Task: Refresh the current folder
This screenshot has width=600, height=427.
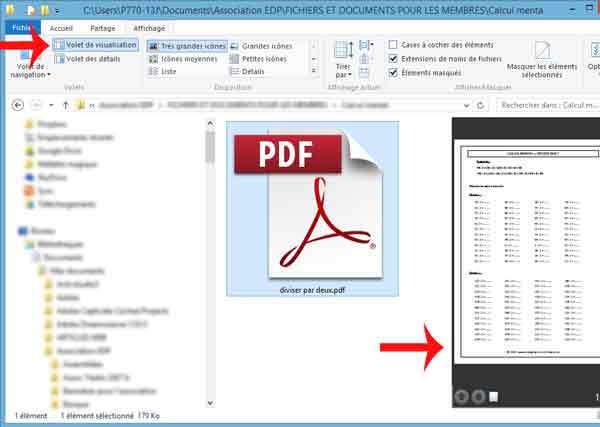Action: (481, 105)
